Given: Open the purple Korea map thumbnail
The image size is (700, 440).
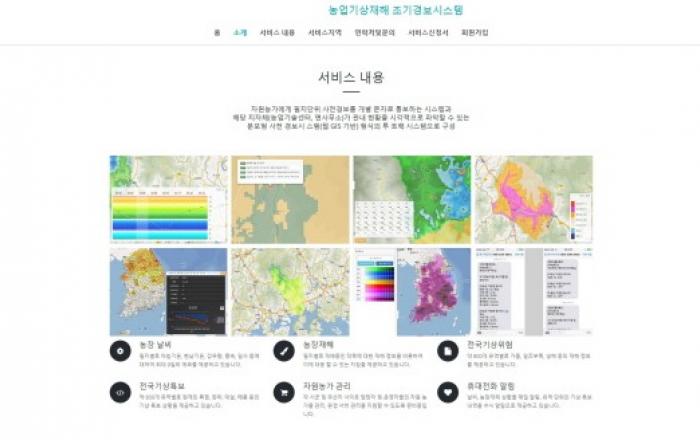Looking at the screenshot, I should [x=412, y=291].
